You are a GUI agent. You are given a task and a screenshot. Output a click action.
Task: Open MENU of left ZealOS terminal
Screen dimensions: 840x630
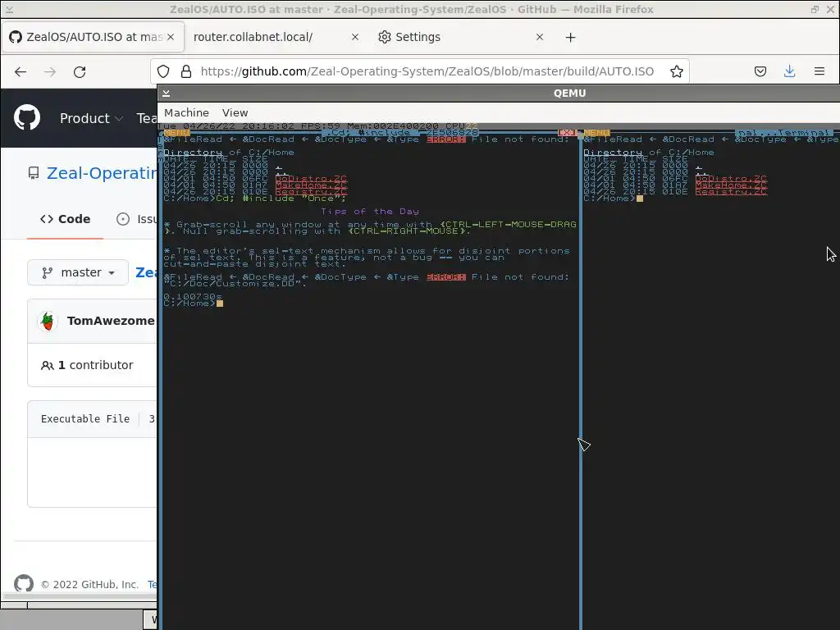177,132
